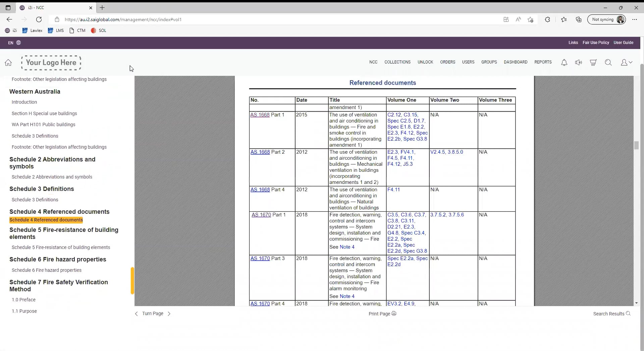Image resolution: width=644 pixels, height=351 pixels.
Task: Select Schedule 6 Fire hazard properties sub-item
Action: (47, 270)
